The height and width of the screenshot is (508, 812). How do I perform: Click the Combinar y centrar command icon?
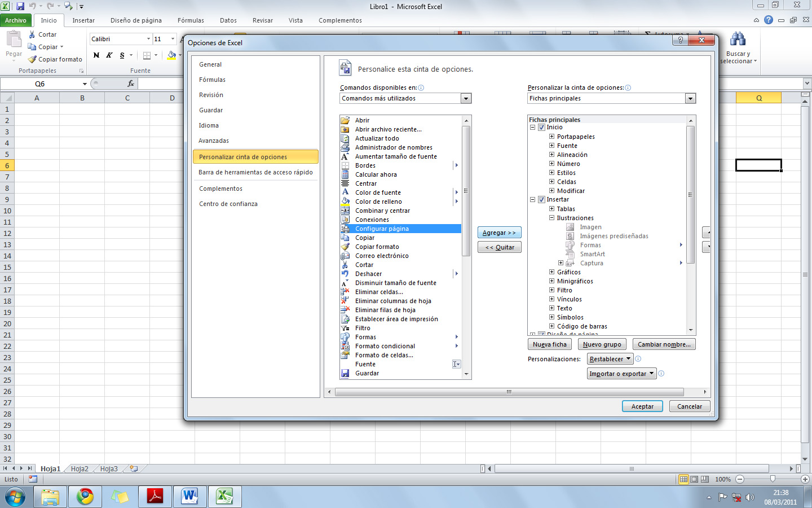346,211
